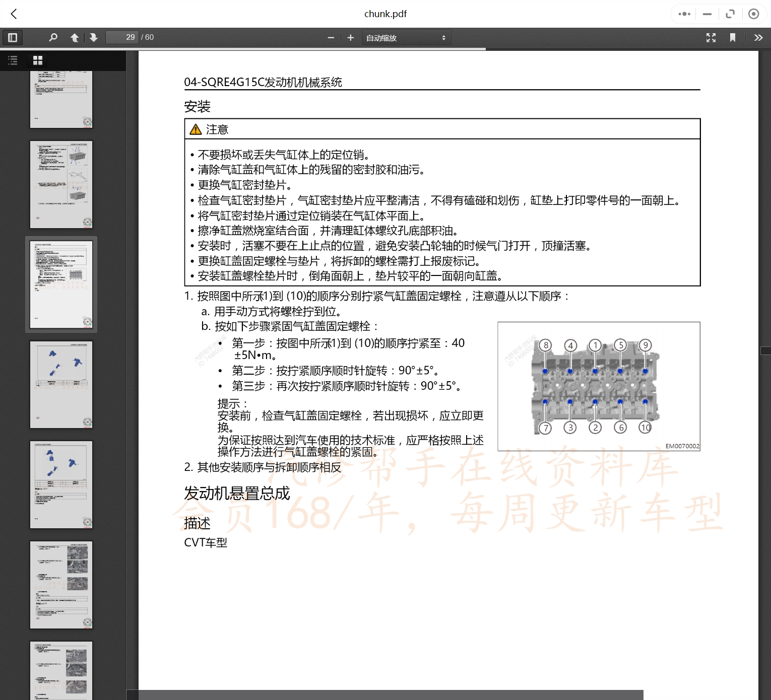Zoom in using the plus button
Screen dimensions: 771x700
pos(350,37)
